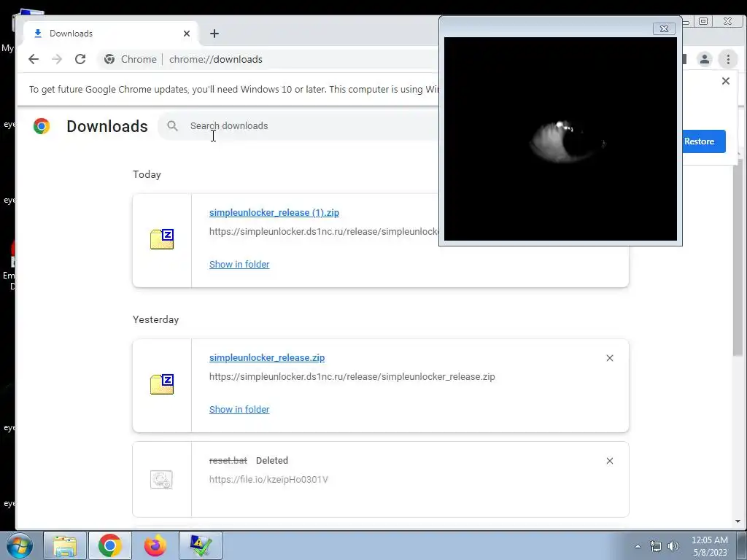Click the eye image in popup window

pyautogui.click(x=560, y=139)
